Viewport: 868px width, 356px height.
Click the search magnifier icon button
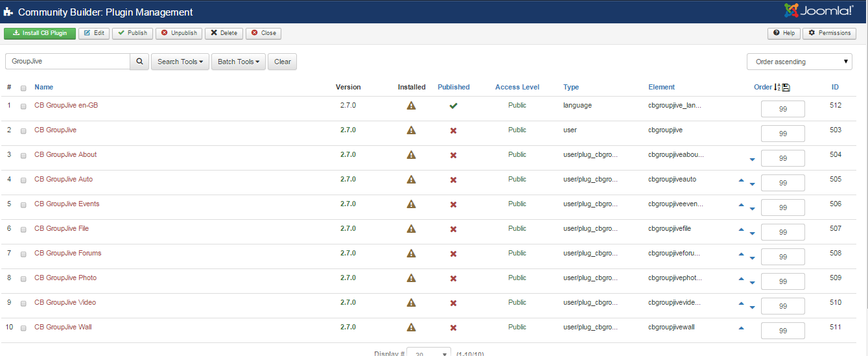139,62
